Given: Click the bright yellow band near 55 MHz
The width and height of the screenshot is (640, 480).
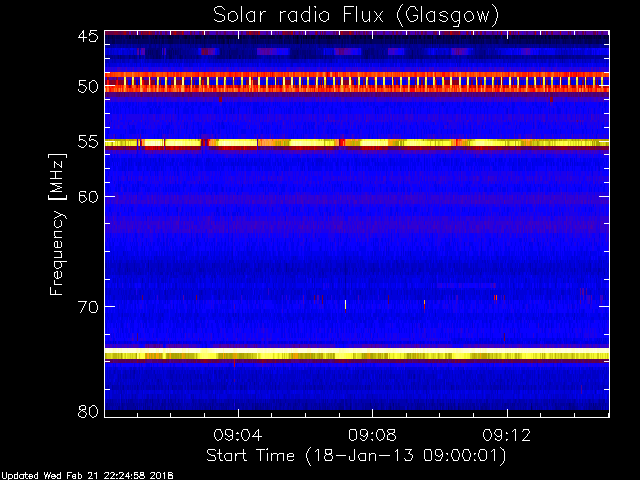Looking at the screenshot, I should pyautogui.click(x=357, y=143).
